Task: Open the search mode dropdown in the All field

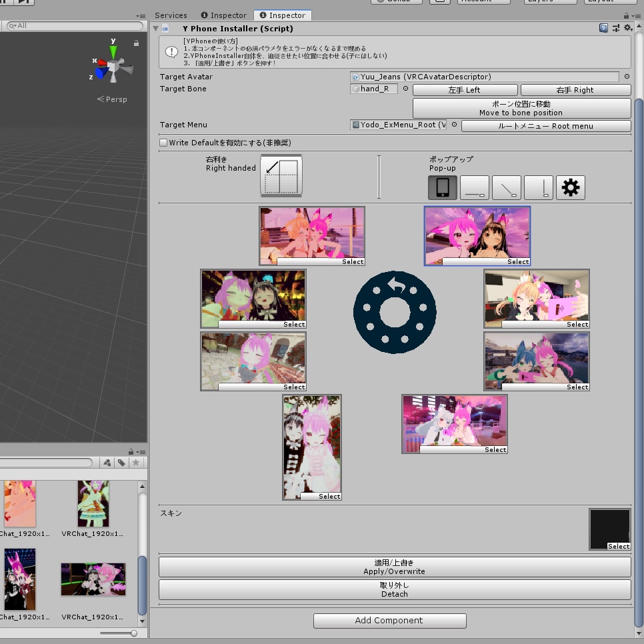Action: pyautogui.click(x=12, y=26)
